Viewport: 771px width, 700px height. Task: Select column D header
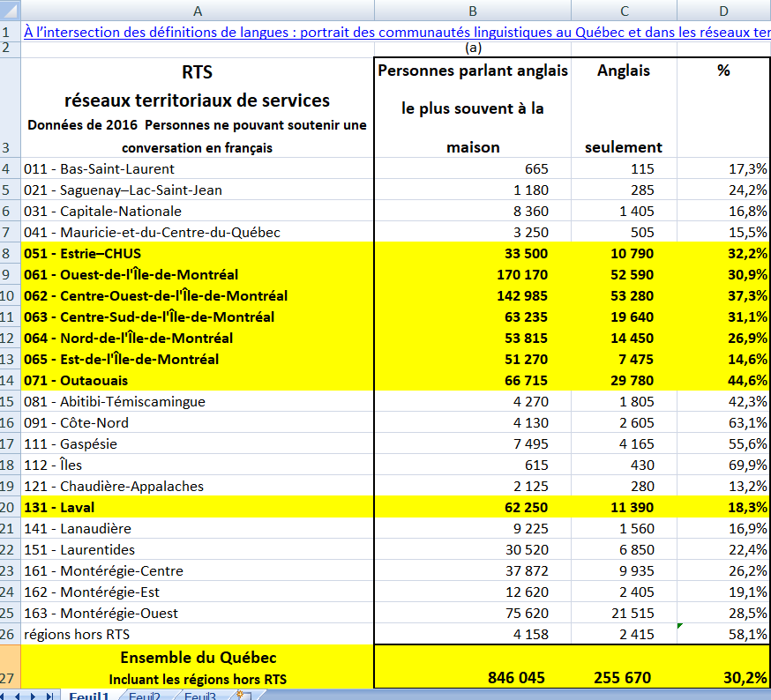723,11
